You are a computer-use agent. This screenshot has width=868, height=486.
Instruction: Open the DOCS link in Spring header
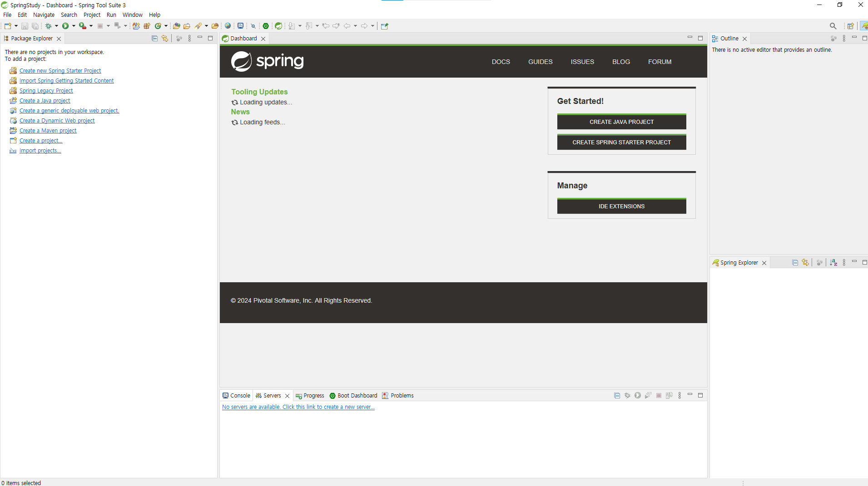point(501,62)
